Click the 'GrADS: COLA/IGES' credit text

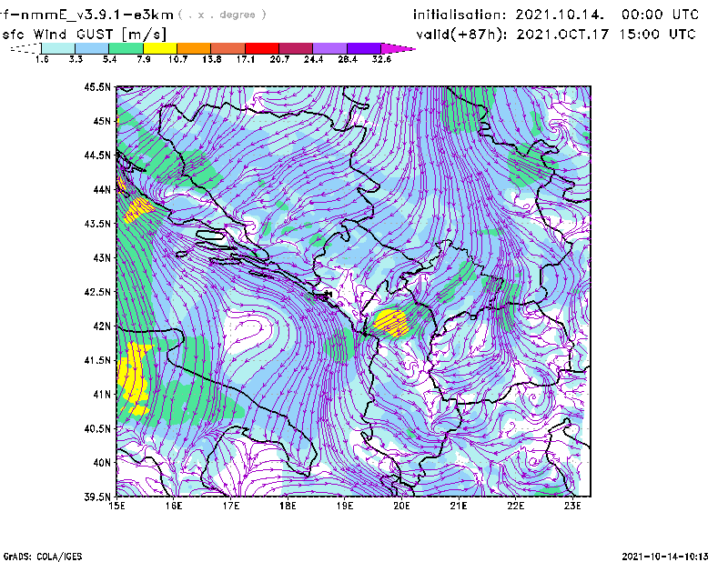42,557
